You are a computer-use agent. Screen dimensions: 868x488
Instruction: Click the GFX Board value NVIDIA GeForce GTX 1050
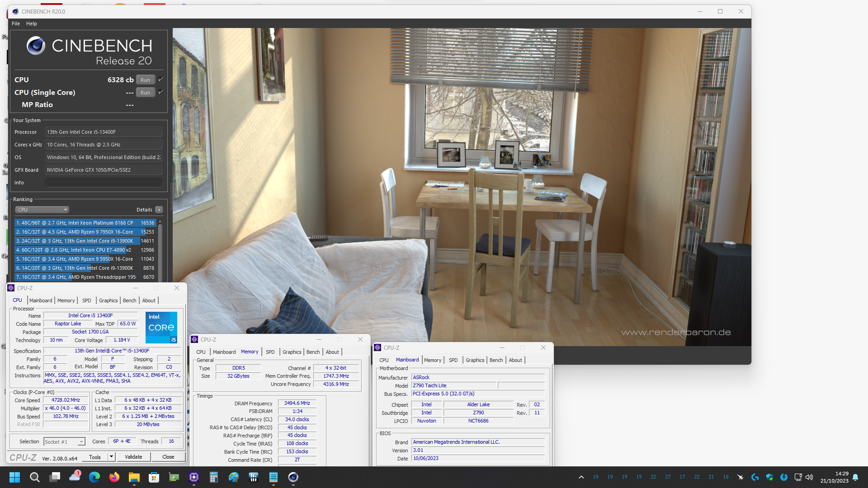104,170
